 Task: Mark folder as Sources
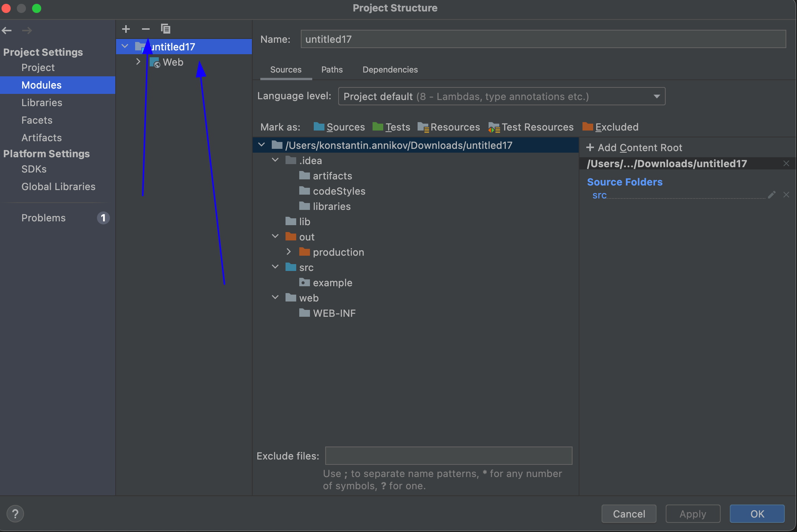pyautogui.click(x=339, y=127)
